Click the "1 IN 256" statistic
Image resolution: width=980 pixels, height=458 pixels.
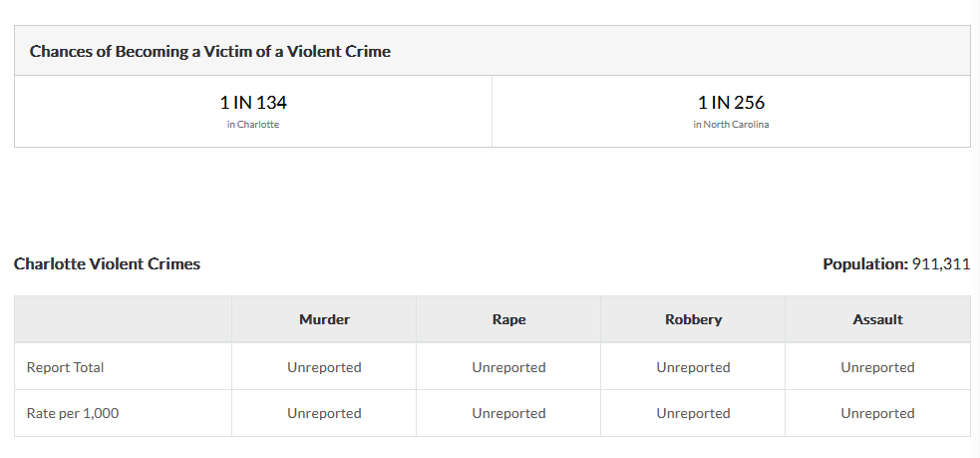coord(731,102)
